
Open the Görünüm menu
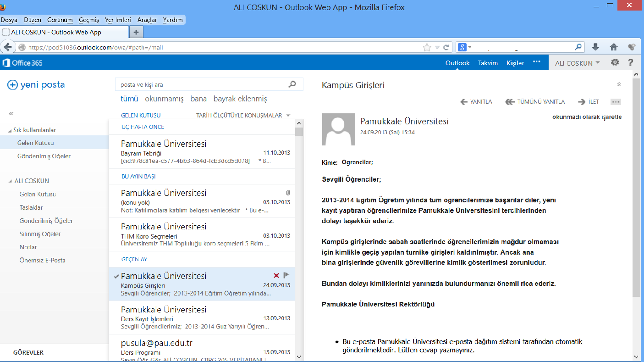click(60, 20)
